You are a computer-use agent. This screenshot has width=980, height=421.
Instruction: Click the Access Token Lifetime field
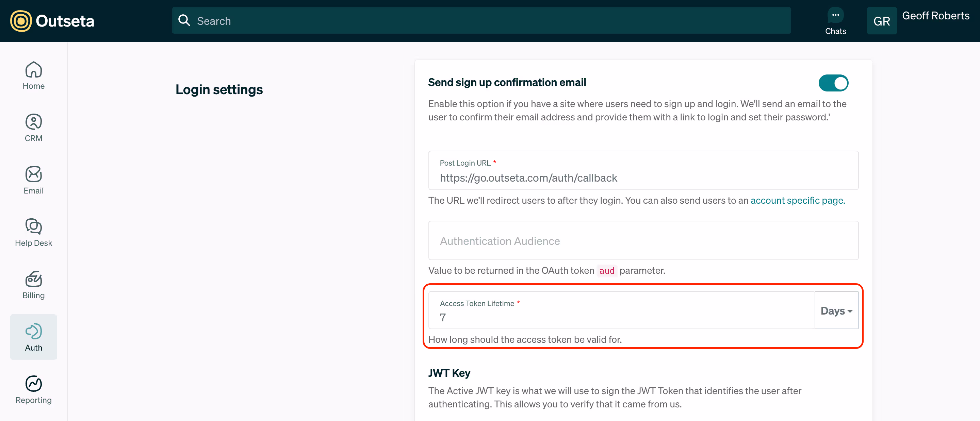point(621,317)
